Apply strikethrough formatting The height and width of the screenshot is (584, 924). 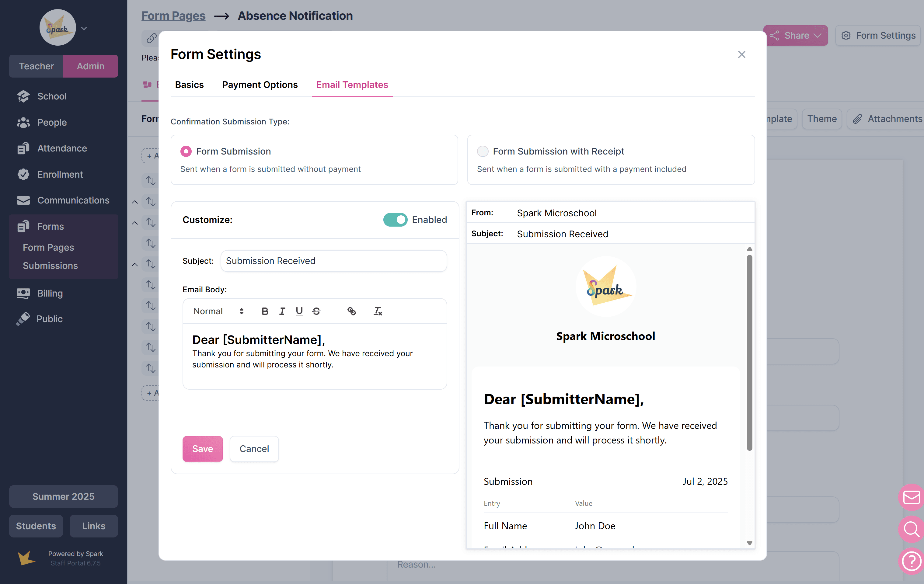[316, 311]
